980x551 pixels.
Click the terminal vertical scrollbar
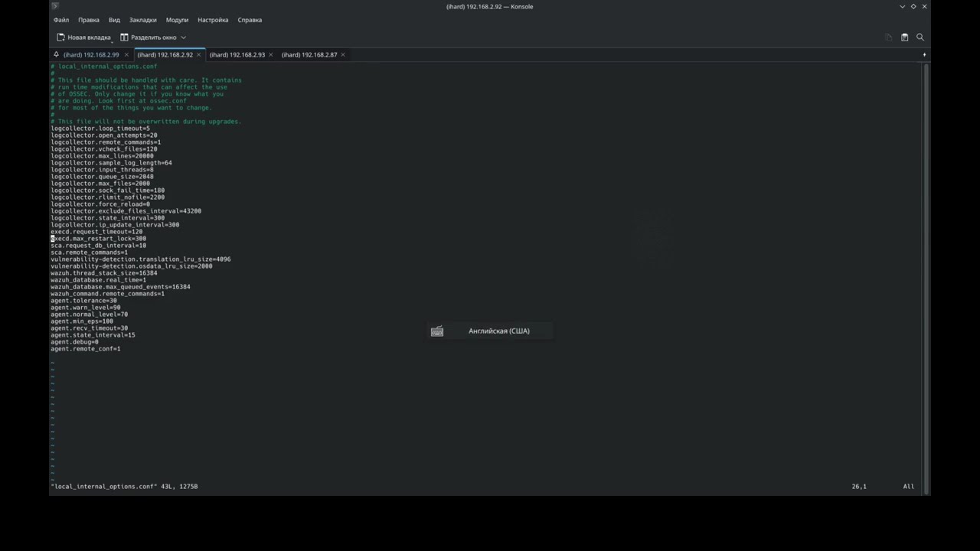pyautogui.click(x=926, y=279)
